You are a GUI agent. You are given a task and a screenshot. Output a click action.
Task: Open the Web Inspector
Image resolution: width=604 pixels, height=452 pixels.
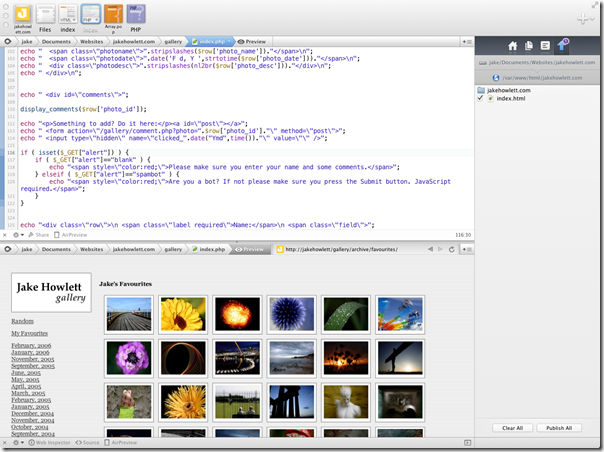[49, 442]
